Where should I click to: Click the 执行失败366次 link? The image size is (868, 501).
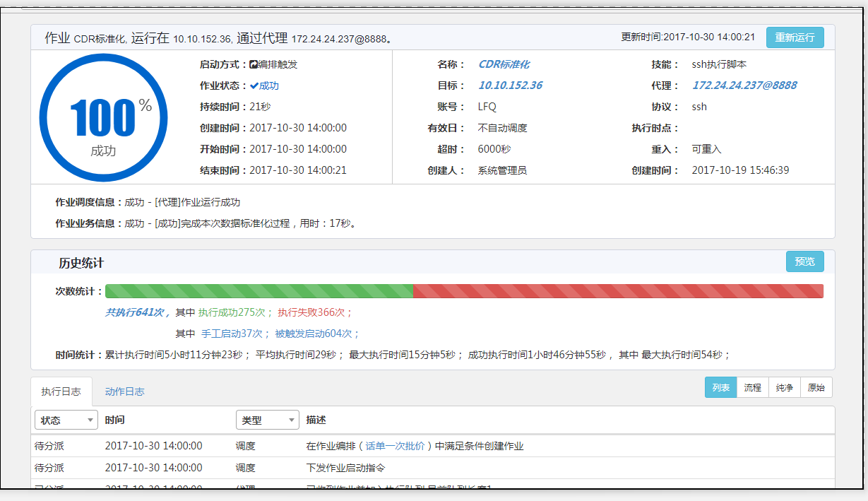pos(315,312)
